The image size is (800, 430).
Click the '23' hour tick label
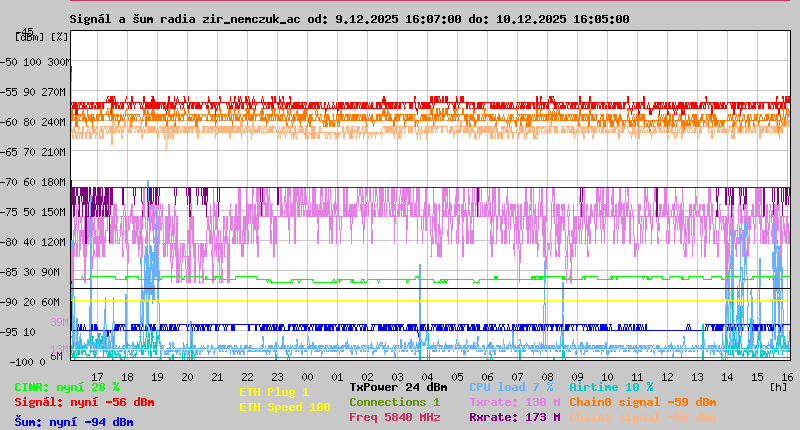pos(277,377)
